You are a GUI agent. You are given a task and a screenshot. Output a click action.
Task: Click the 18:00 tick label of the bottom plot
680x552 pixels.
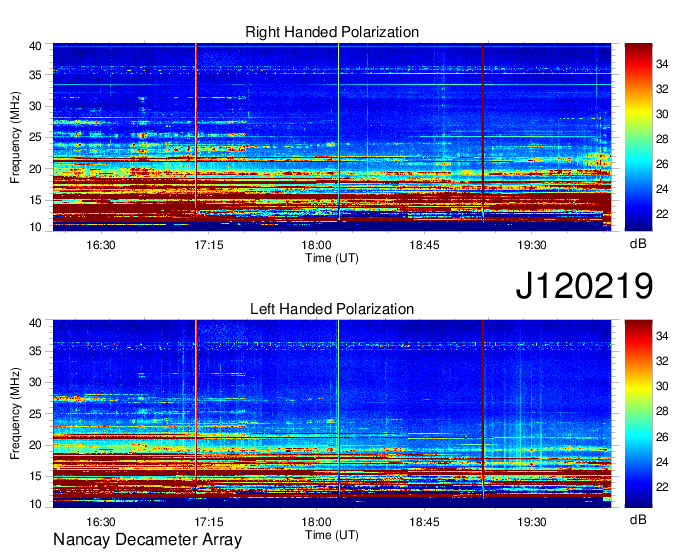tap(317, 522)
